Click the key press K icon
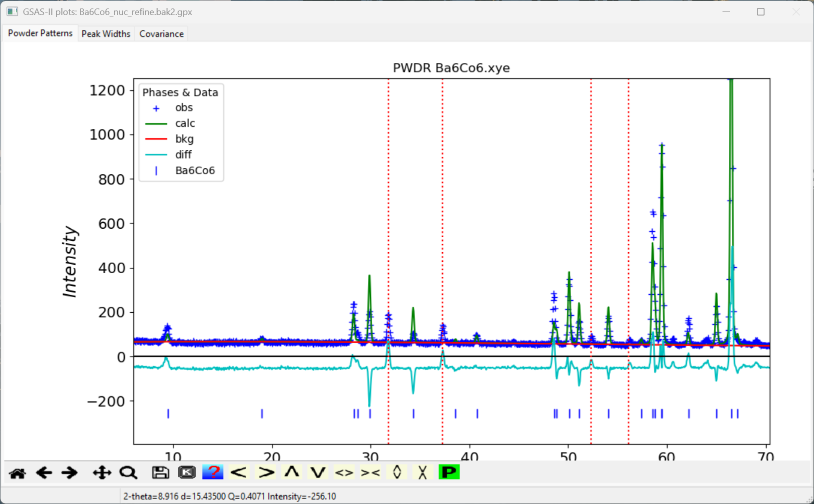 (187, 473)
